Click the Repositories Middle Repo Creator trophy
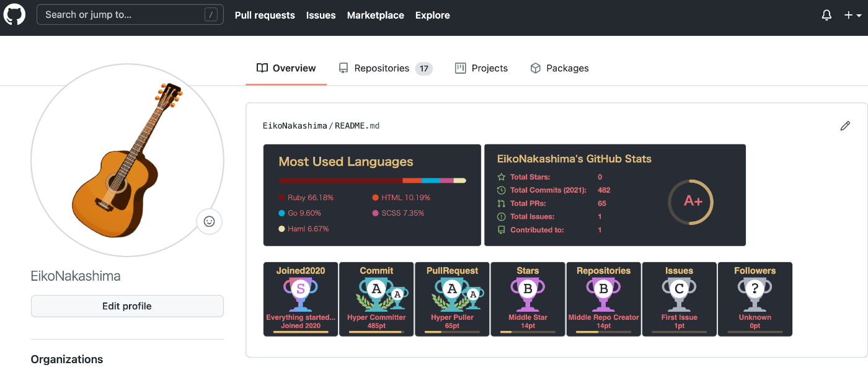This screenshot has width=868, height=370. click(x=603, y=299)
